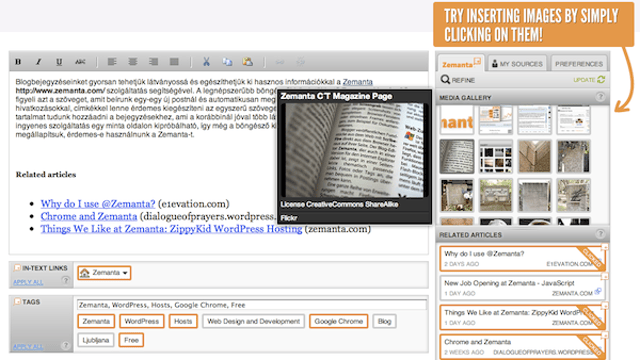The image size is (640, 360).
Task: Center-align text using the toolbar icon
Action: point(133,62)
